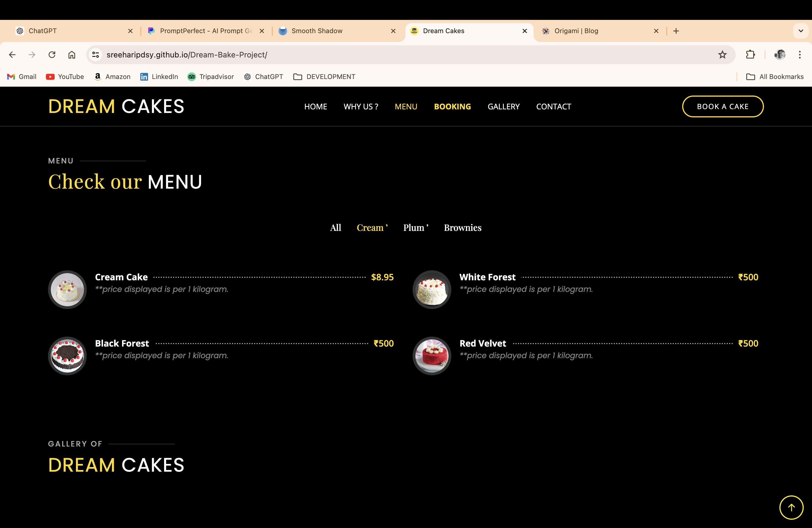Open Chrome three-dot menu
Screen dimensions: 812x528
pyautogui.click(x=799, y=55)
